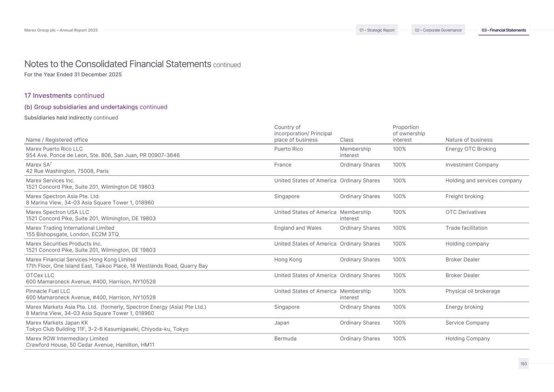The image size is (554, 392).
Task: Select the 03 – Financial Statements tab
Action: [x=504, y=30]
